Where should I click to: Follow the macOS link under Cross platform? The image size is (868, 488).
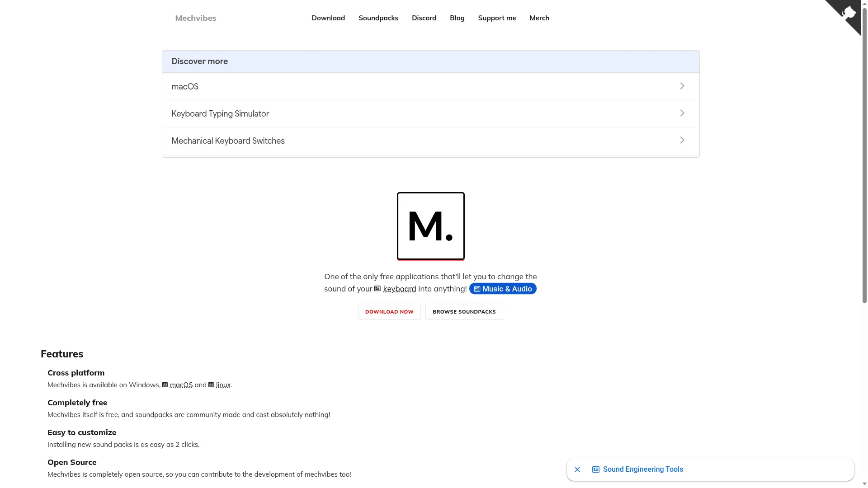[181, 385]
